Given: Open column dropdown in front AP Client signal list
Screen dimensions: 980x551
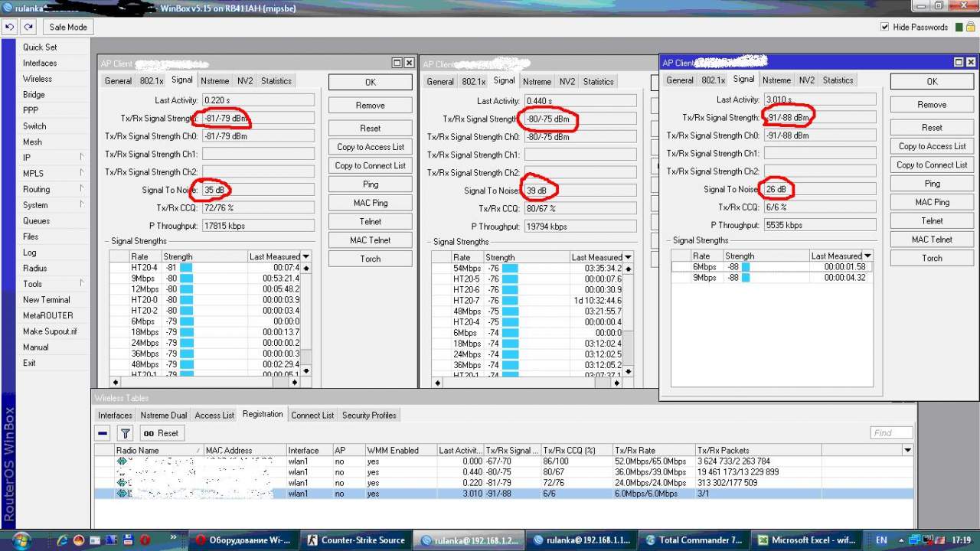Looking at the screenshot, I should [867, 256].
